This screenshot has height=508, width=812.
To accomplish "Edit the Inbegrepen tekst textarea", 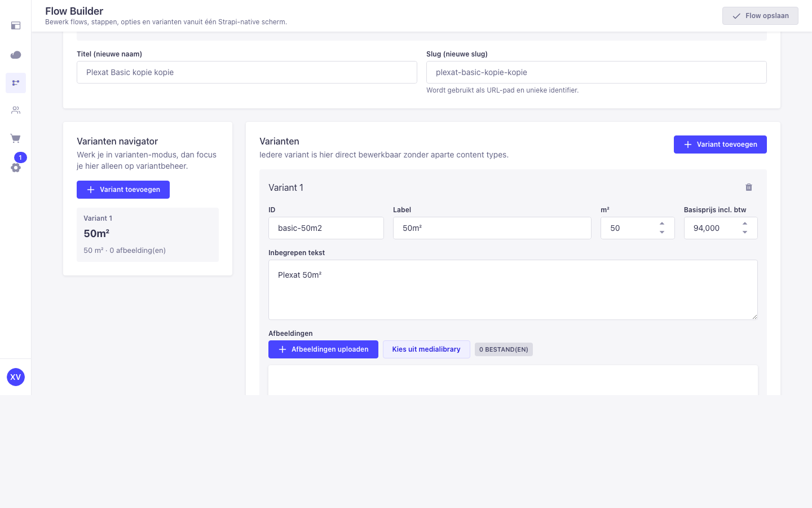I will tap(513, 290).
